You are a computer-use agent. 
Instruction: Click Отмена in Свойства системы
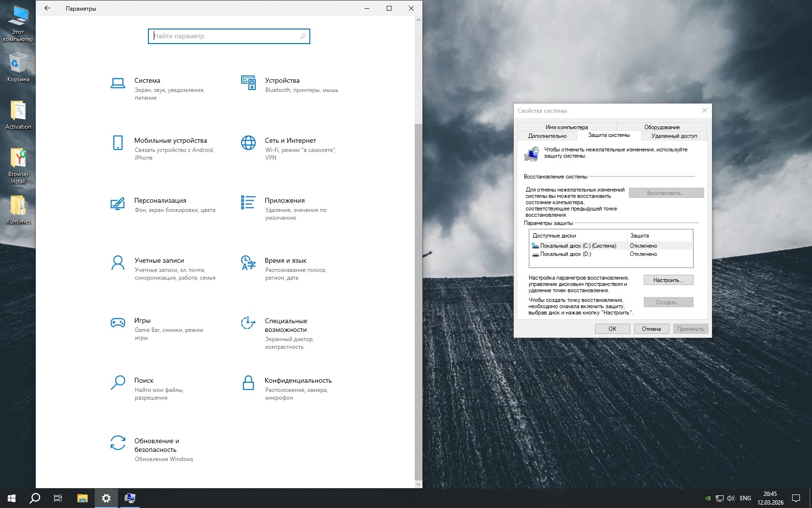(652, 329)
